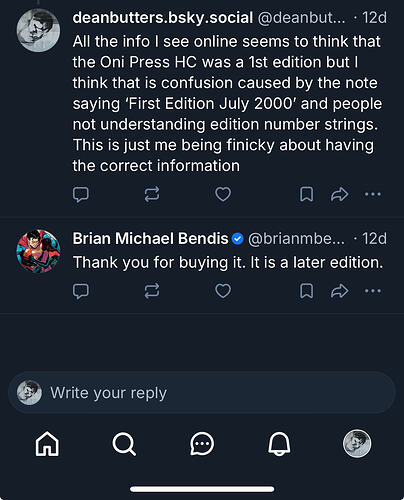Viewport: 404px width, 500px height.
Task: Like Brian Michael Bendis' reply
Action: pyautogui.click(x=223, y=291)
